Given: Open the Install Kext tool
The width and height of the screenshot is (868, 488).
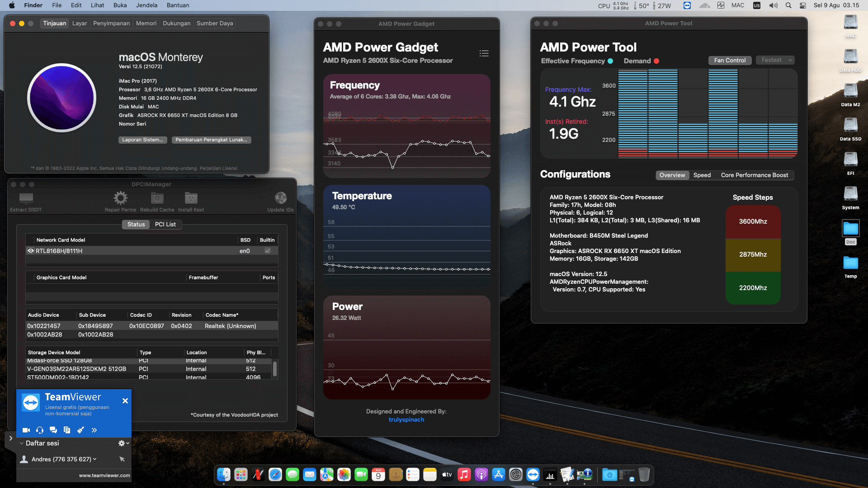Looking at the screenshot, I should (191, 197).
